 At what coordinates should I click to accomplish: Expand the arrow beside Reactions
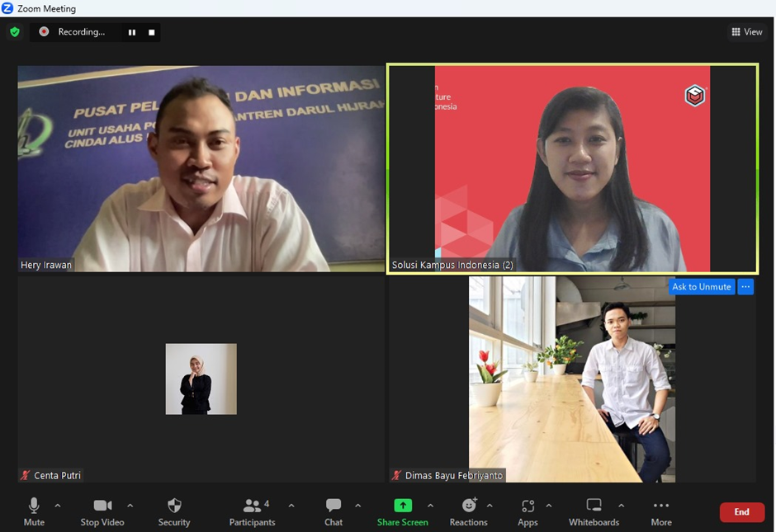tap(490, 506)
